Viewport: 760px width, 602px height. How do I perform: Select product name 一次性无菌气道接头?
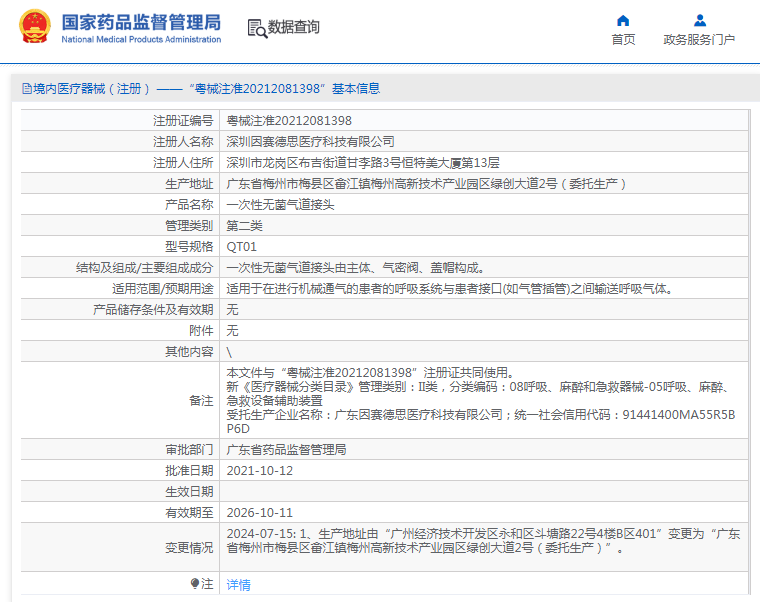click(280, 205)
